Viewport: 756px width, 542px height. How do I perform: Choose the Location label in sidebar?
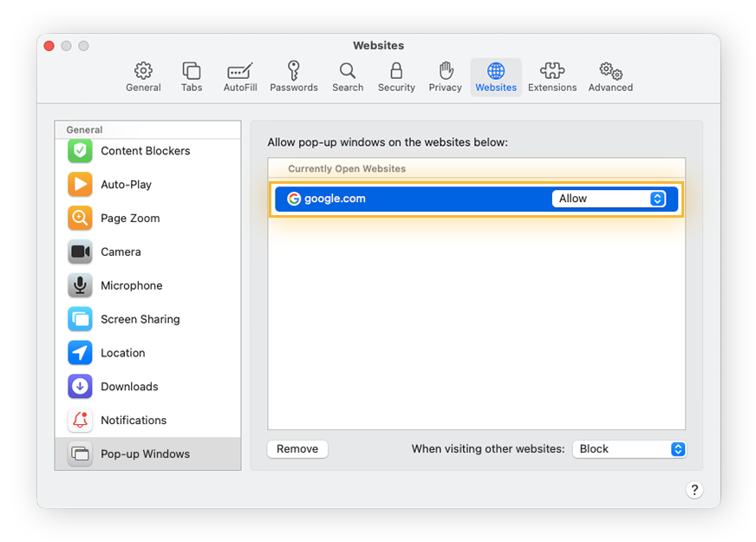[x=123, y=352]
